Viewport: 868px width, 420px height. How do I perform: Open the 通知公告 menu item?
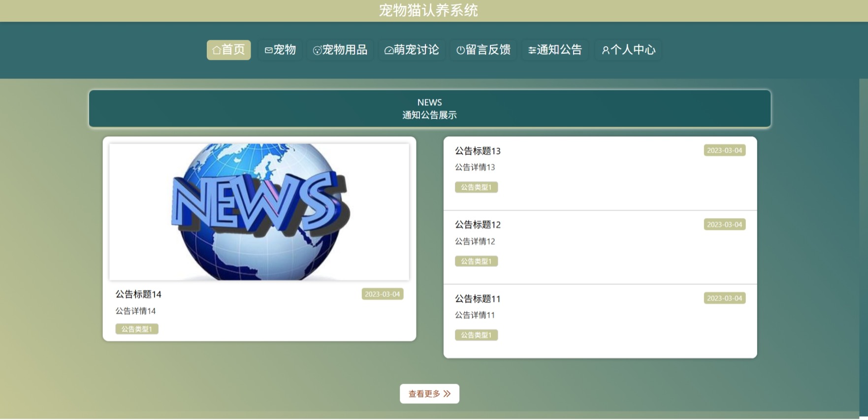(555, 50)
